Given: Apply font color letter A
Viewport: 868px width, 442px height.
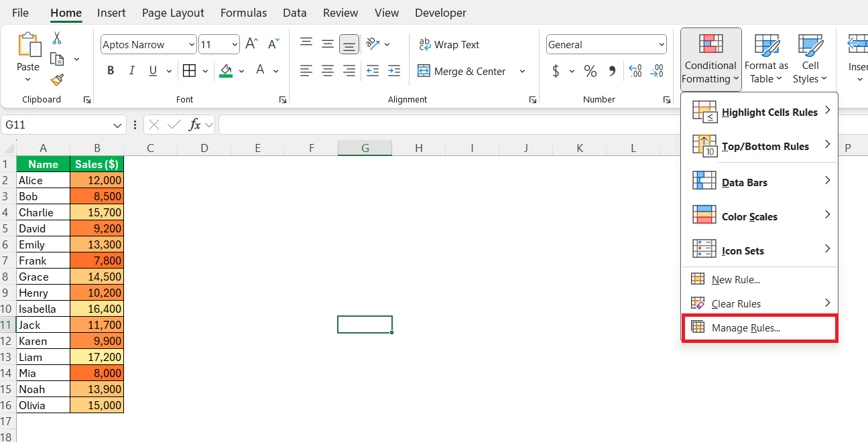Looking at the screenshot, I should (260, 70).
